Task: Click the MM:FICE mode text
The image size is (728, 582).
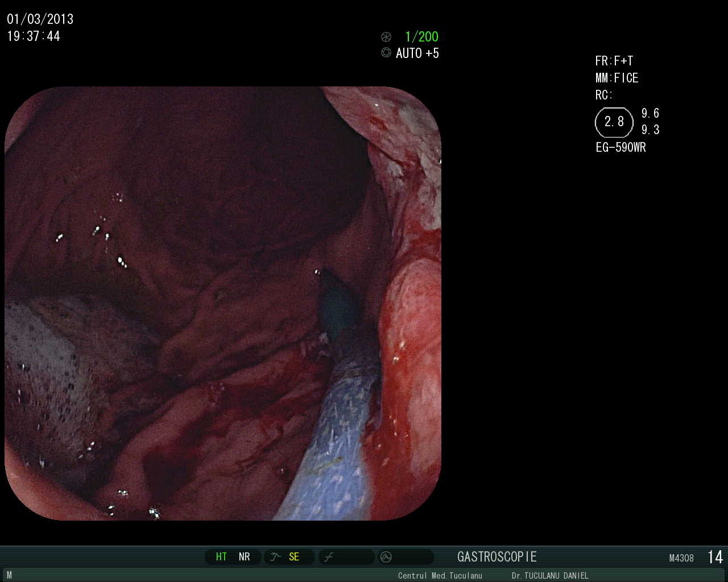Action: click(x=617, y=78)
